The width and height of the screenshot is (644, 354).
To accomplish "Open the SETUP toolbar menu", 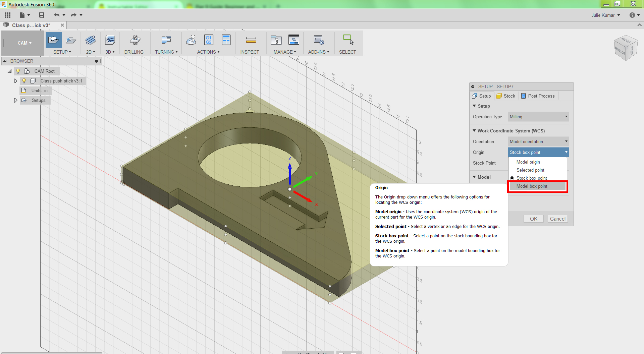I will click(62, 52).
